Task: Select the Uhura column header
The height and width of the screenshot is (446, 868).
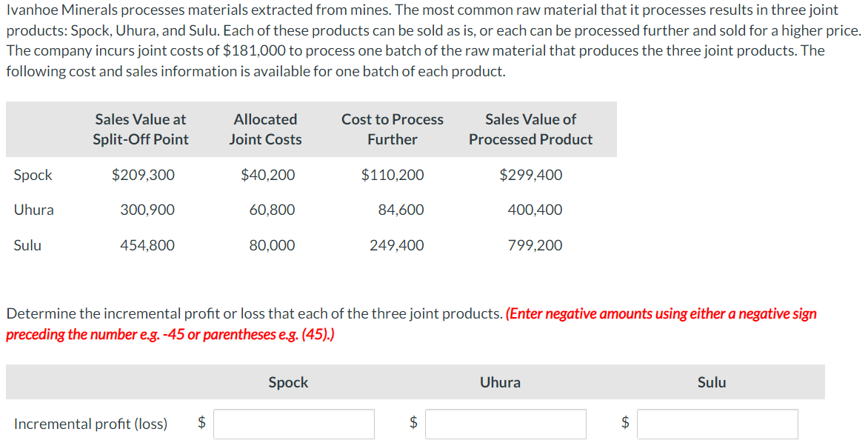Action: 501,382
